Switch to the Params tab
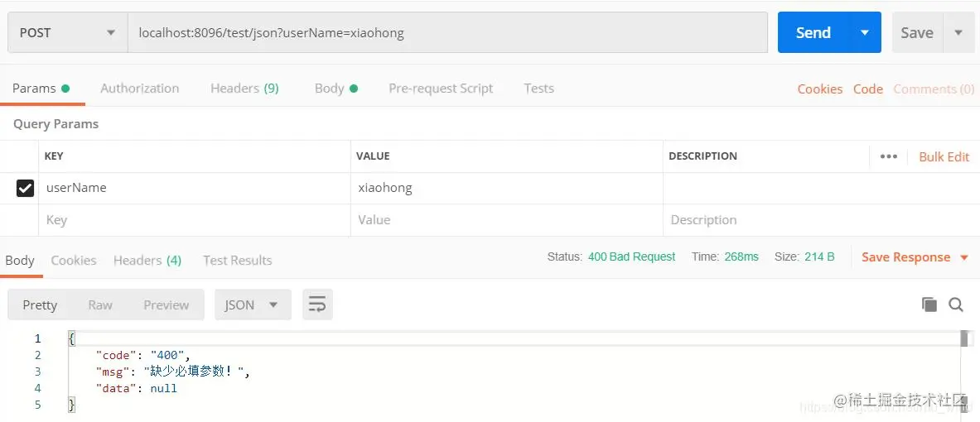Image resolution: width=980 pixels, height=422 pixels. point(41,89)
